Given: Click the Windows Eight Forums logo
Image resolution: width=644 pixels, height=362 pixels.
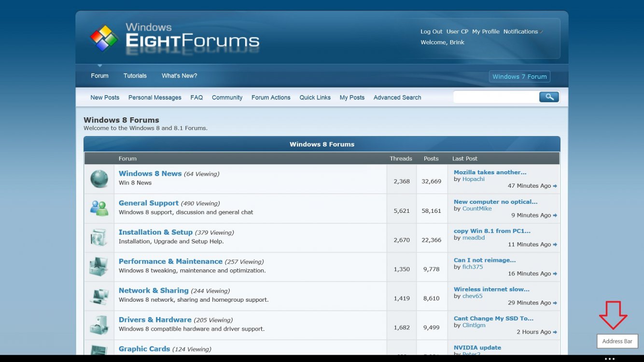Looking at the screenshot, I should click(175, 38).
